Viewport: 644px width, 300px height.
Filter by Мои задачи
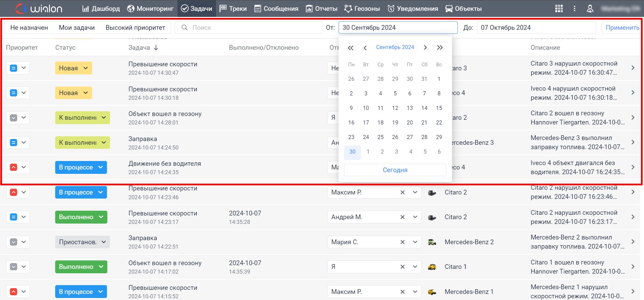click(x=77, y=27)
